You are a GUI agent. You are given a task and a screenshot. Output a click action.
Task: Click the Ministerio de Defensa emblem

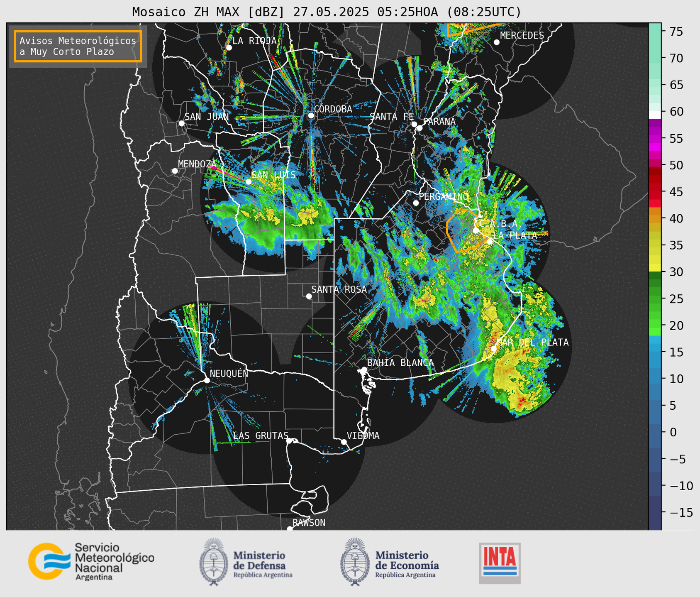pos(214,562)
